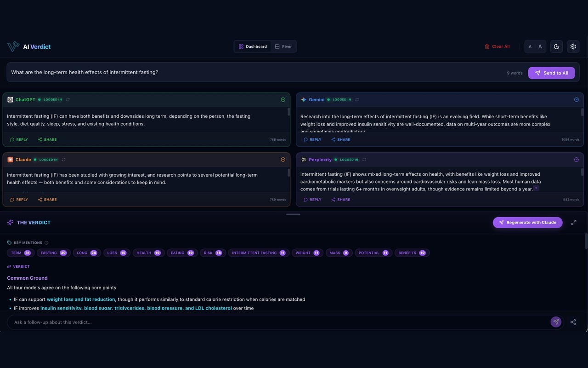Share the Perplexity response
The width and height of the screenshot is (588, 368).
click(341, 200)
